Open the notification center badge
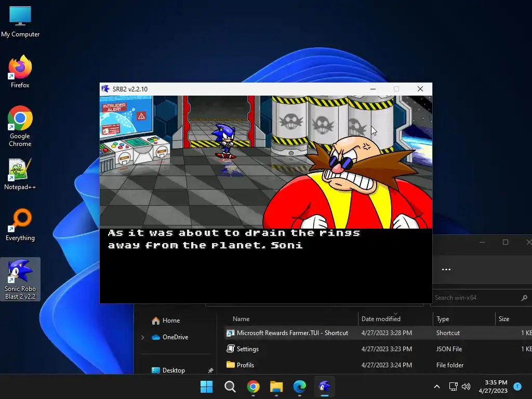Image resolution: width=532 pixels, height=399 pixels. click(517, 387)
